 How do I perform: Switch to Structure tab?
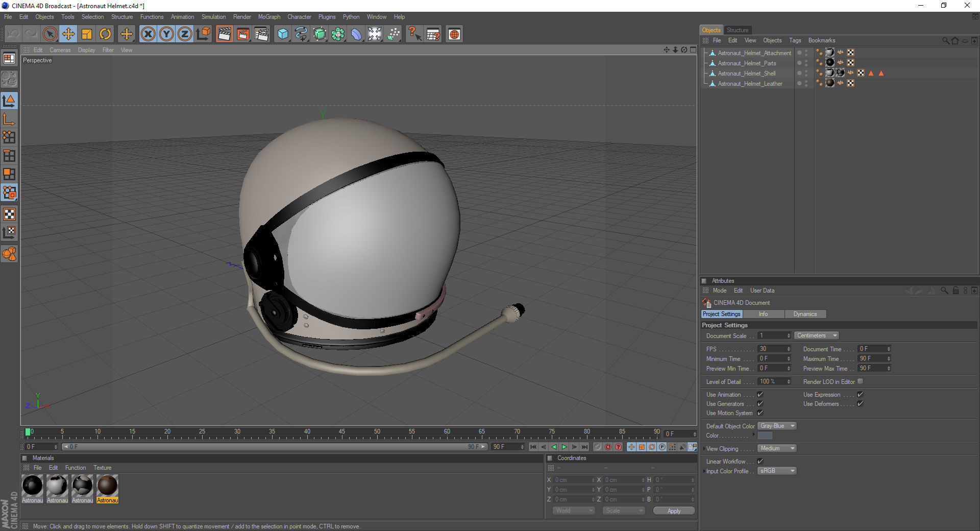737,30
